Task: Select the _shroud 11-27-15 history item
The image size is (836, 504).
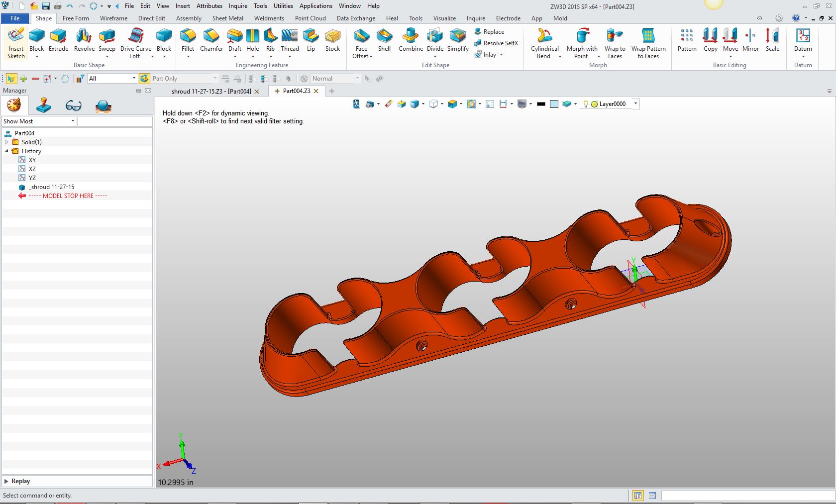Action: click(x=51, y=187)
